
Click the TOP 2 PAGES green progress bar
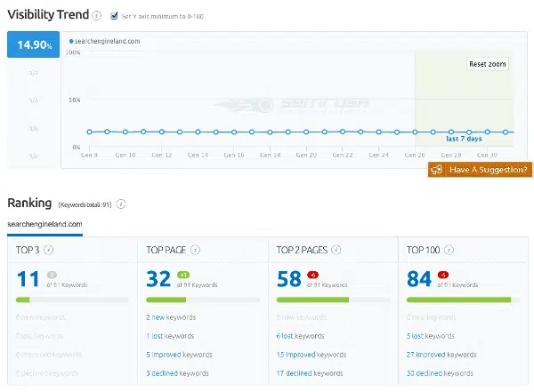coord(312,300)
